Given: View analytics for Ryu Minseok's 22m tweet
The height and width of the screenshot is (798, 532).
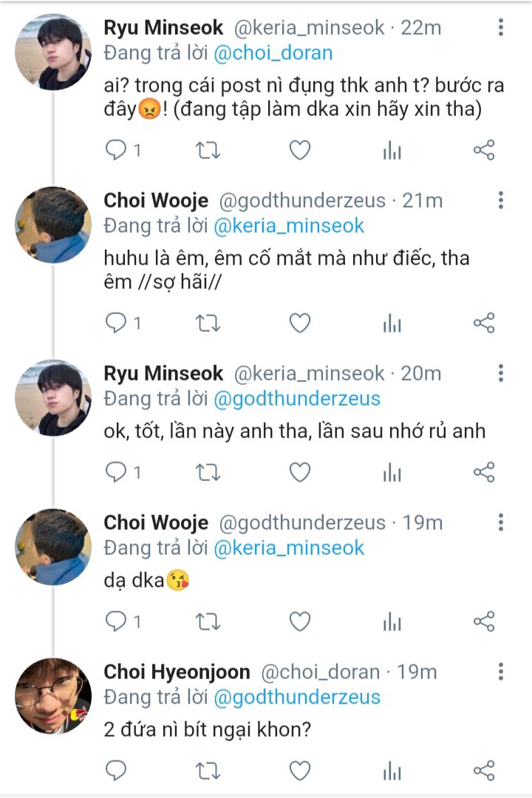Looking at the screenshot, I should pyautogui.click(x=392, y=151).
